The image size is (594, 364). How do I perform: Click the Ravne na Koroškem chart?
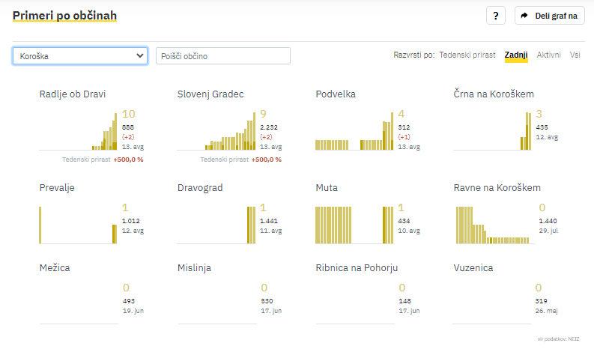(493, 225)
